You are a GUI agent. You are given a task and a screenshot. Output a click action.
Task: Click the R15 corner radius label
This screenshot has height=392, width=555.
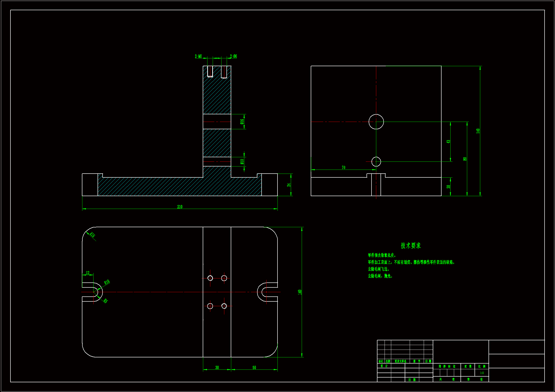(x=92, y=235)
